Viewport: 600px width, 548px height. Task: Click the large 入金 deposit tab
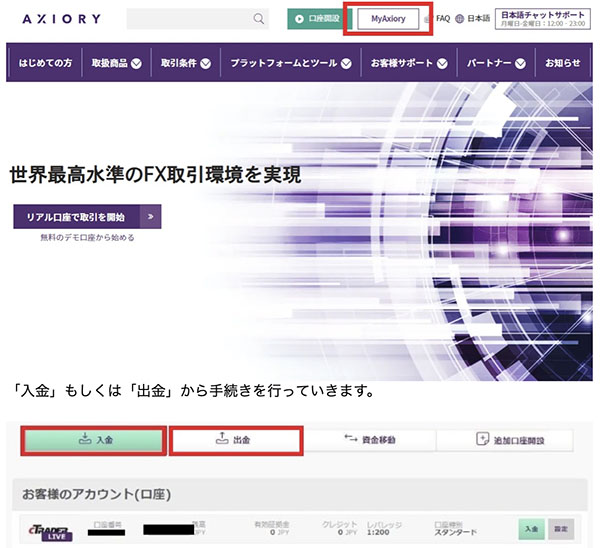point(94,440)
